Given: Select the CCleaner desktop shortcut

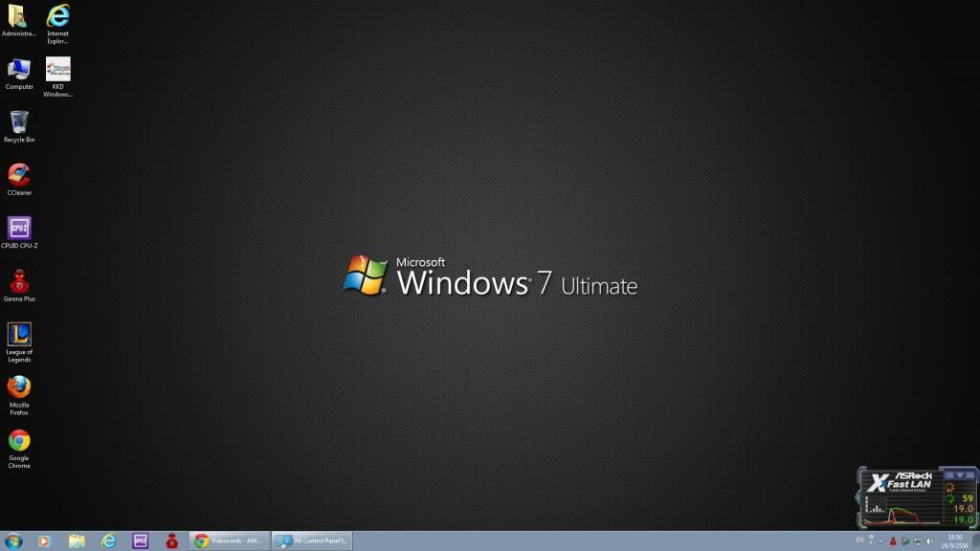Looking at the screenshot, I should [x=19, y=180].
